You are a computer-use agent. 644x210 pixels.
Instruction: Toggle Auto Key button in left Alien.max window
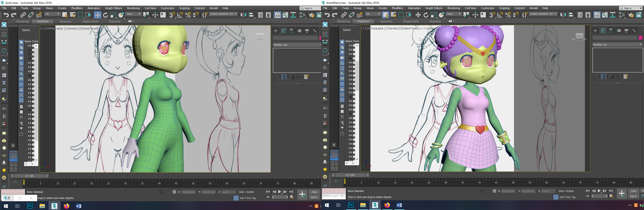[x=314, y=192]
